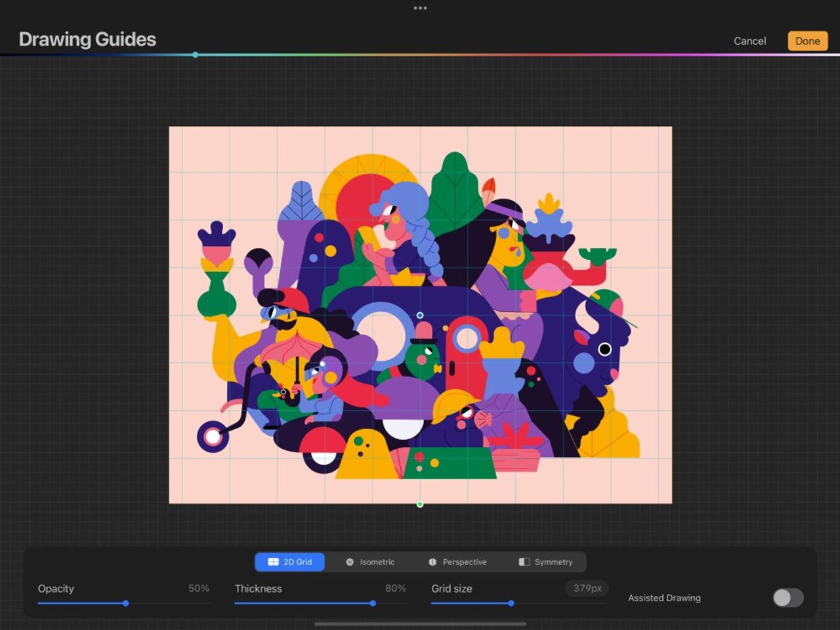Click the blue handle on the hue bar
The image size is (840, 630).
[x=195, y=55]
